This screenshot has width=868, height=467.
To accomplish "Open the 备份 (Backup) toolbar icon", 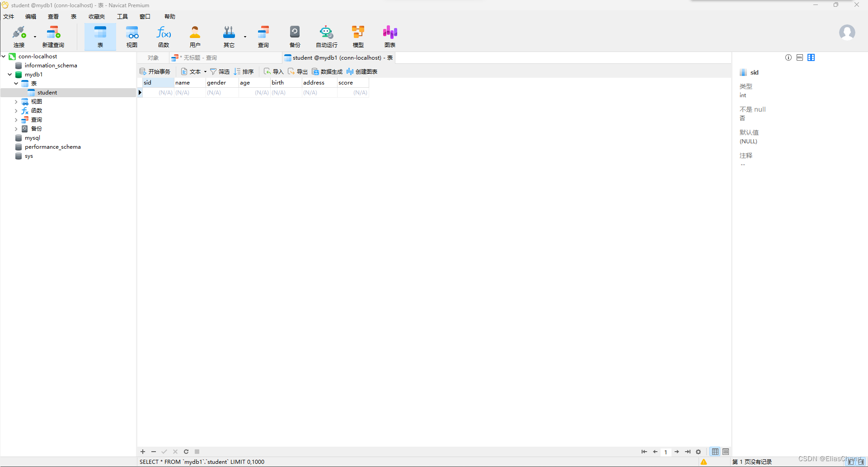I will (x=295, y=37).
